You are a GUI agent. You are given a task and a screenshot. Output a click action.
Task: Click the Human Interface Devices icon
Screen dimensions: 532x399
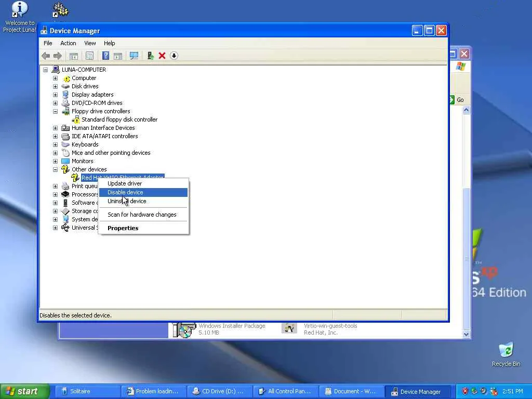click(65, 128)
